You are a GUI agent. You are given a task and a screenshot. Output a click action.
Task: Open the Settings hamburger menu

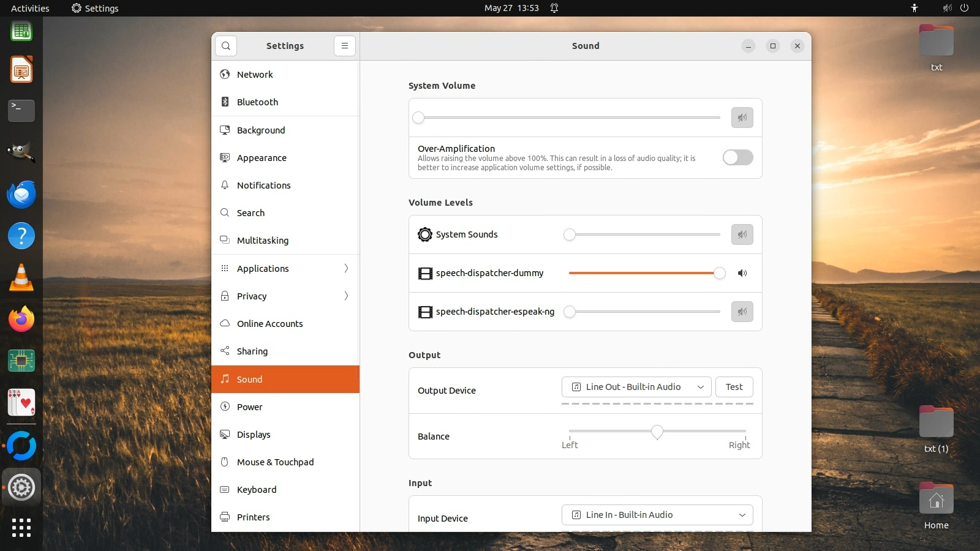click(345, 46)
